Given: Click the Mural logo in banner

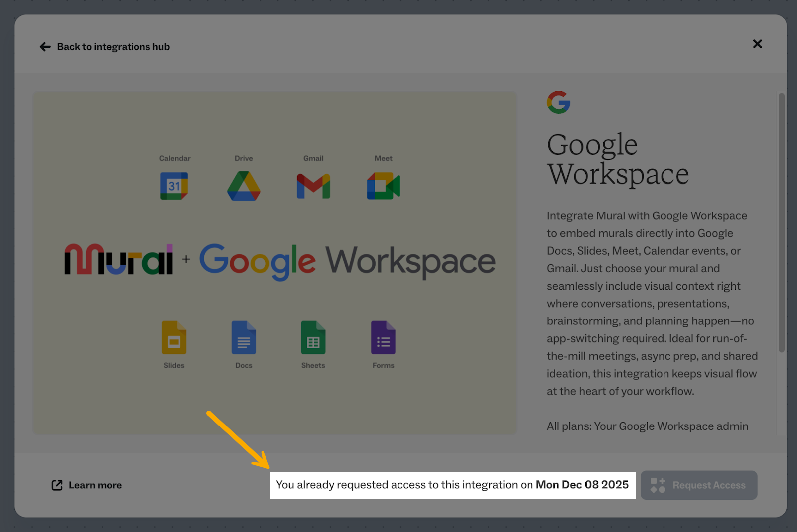Looking at the screenshot, I should 119,259.
